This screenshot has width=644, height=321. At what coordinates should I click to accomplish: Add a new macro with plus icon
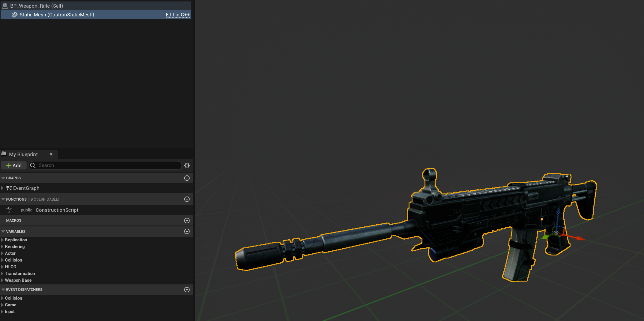click(187, 221)
